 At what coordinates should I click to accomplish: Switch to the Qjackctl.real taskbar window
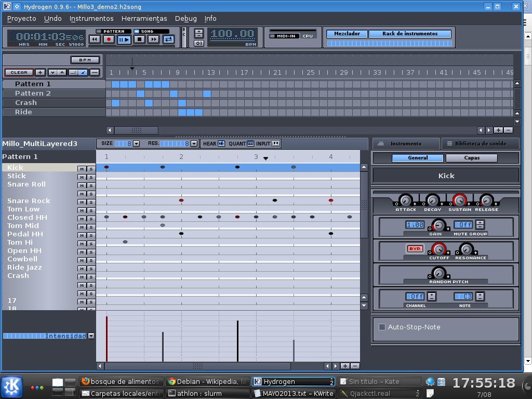(x=379, y=394)
